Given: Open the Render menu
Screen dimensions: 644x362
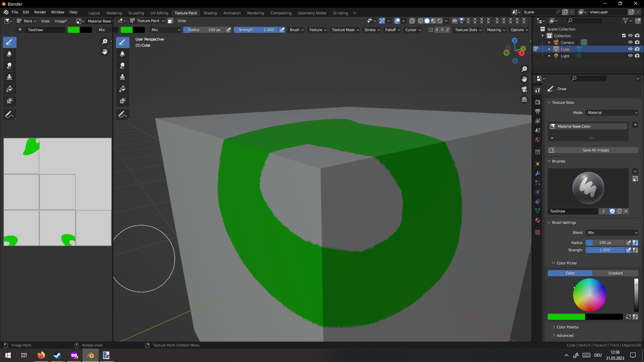Looking at the screenshot, I should click(x=40, y=12).
